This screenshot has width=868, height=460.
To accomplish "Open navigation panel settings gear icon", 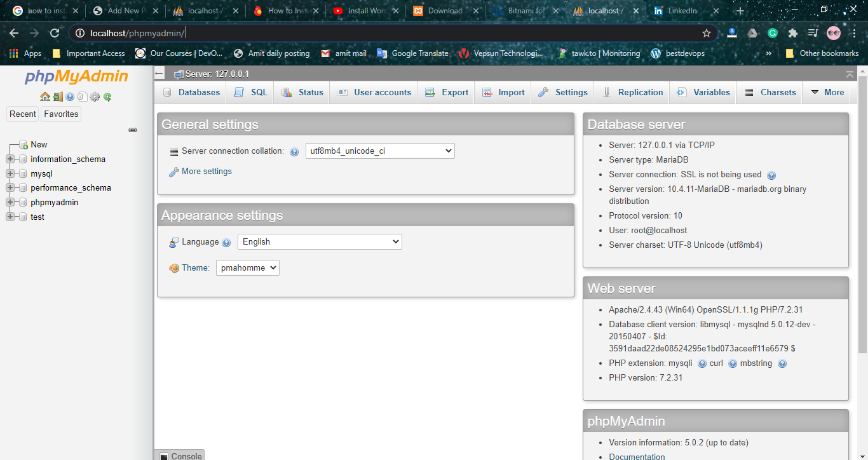I will click(x=95, y=97).
